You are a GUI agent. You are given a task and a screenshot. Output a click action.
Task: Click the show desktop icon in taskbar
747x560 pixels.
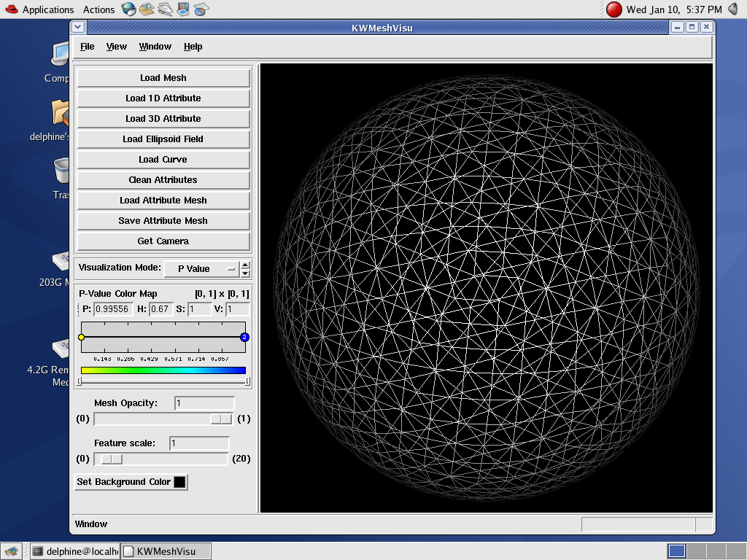12,551
